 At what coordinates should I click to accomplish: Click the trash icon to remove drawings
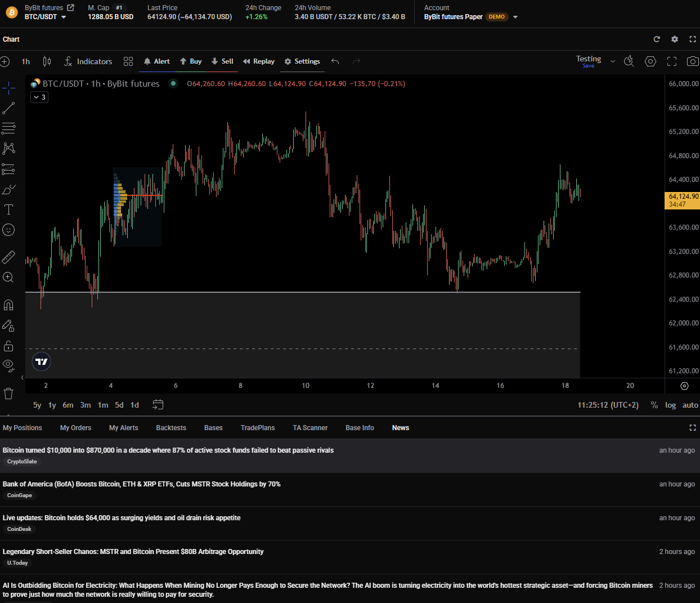(8, 394)
